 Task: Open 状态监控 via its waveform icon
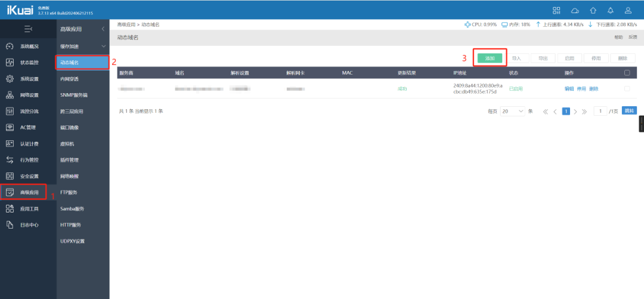point(10,63)
